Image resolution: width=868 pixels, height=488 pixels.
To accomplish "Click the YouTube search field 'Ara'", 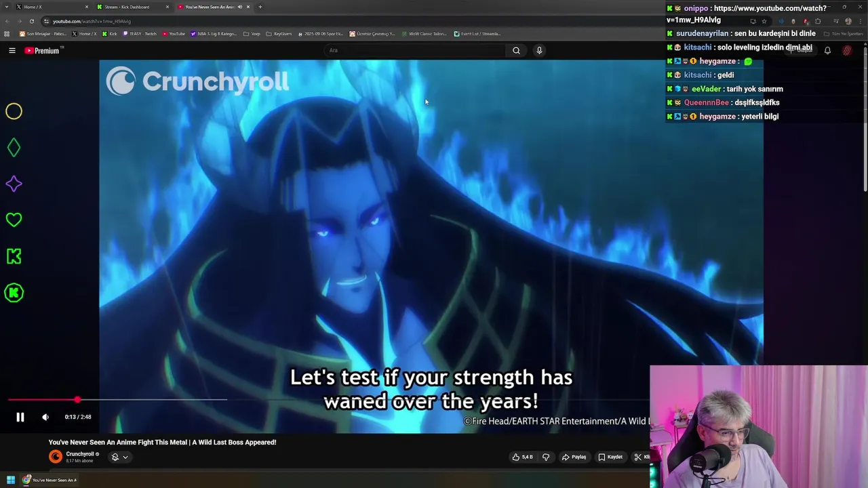I will (x=414, y=50).
